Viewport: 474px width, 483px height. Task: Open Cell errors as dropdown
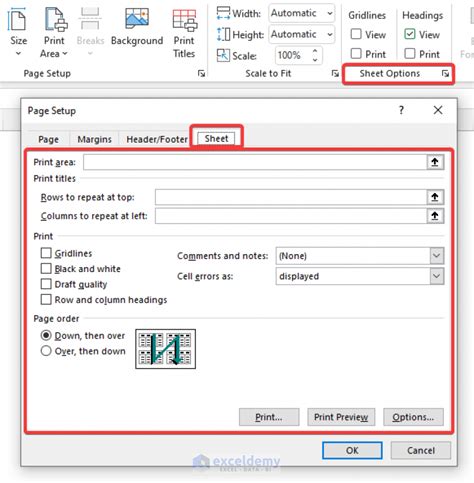click(437, 276)
